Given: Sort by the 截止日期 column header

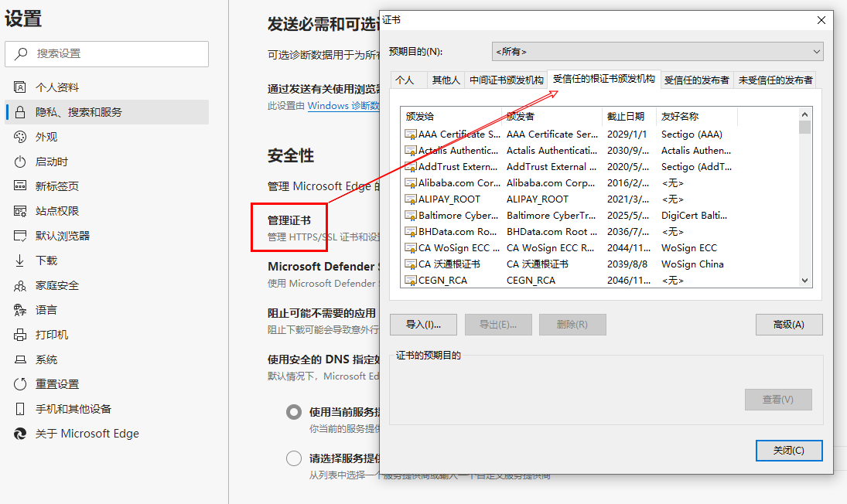Looking at the screenshot, I should pyautogui.click(x=627, y=117).
